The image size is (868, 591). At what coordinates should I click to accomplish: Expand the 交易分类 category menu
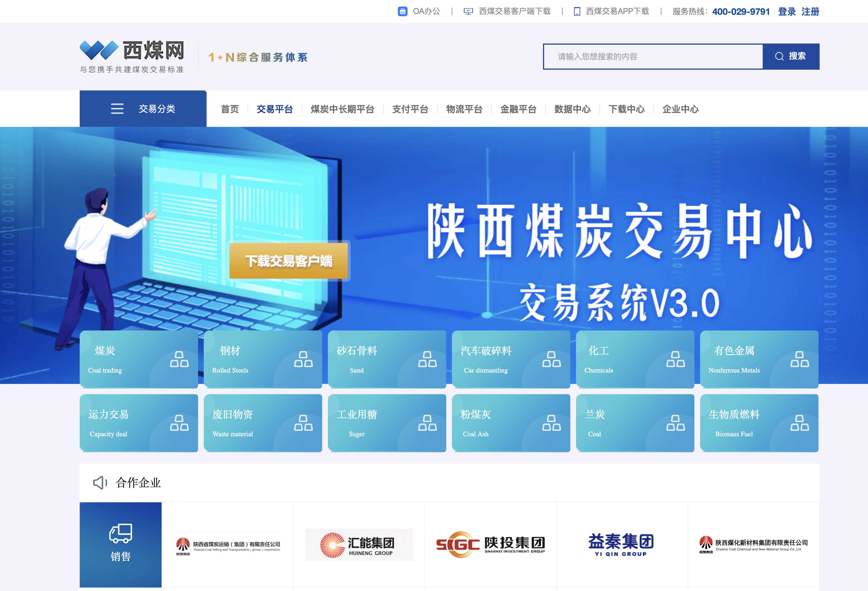[157, 109]
